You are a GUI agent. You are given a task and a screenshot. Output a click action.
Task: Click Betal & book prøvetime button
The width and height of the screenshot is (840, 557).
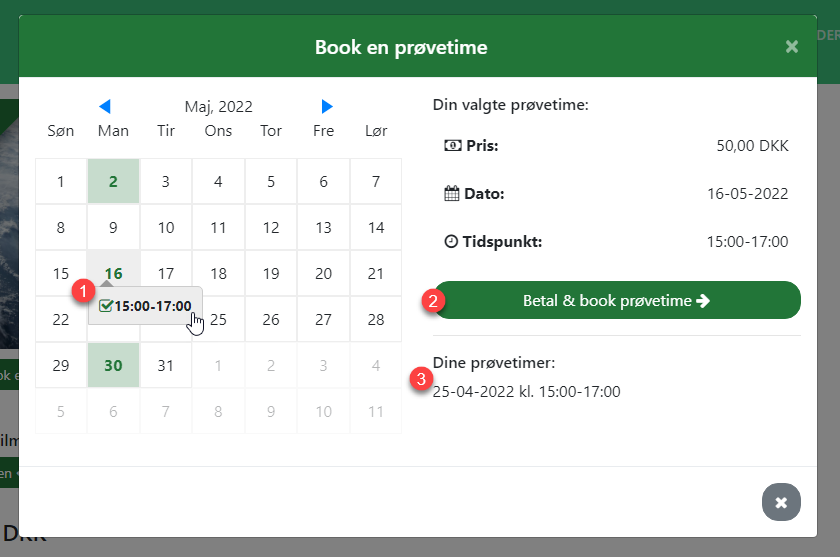pyautogui.click(x=617, y=300)
